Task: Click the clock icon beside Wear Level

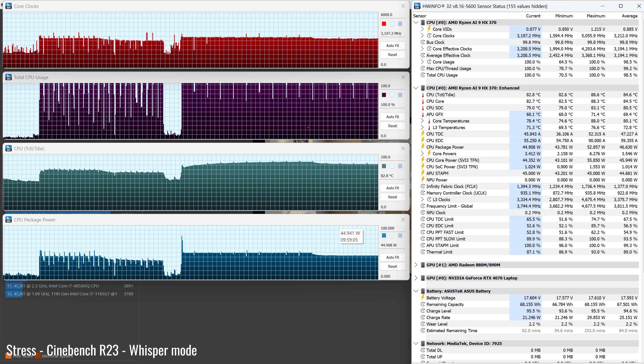Action: [423, 324]
